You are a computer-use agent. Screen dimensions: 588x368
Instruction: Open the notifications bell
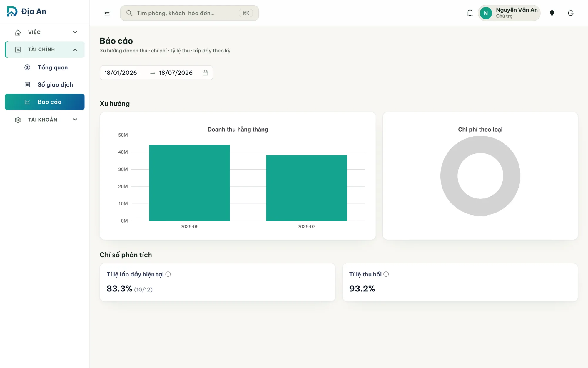click(x=470, y=13)
